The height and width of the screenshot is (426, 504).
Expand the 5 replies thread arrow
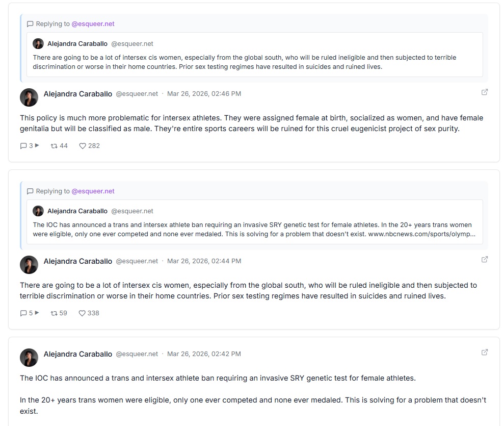click(x=37, y=313)
